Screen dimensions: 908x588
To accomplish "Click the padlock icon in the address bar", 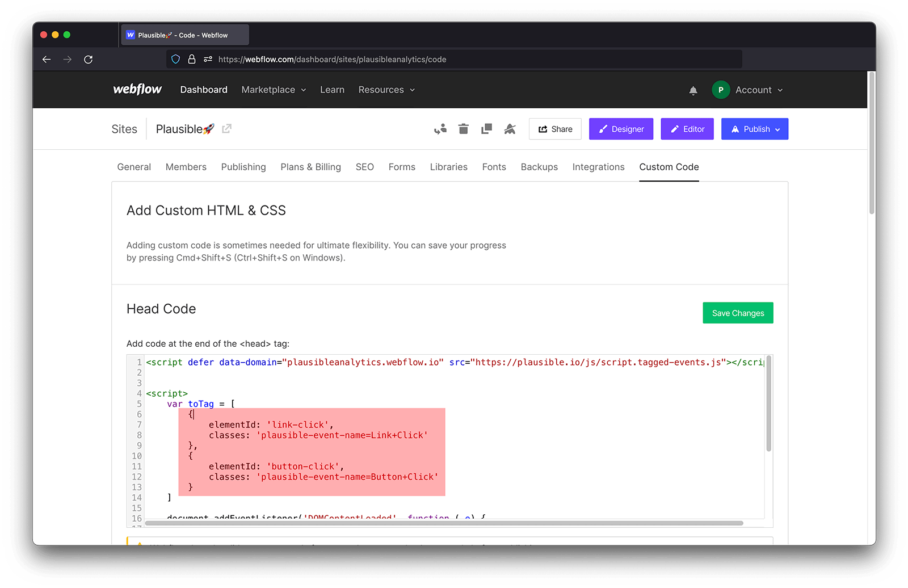I will 192,59.
